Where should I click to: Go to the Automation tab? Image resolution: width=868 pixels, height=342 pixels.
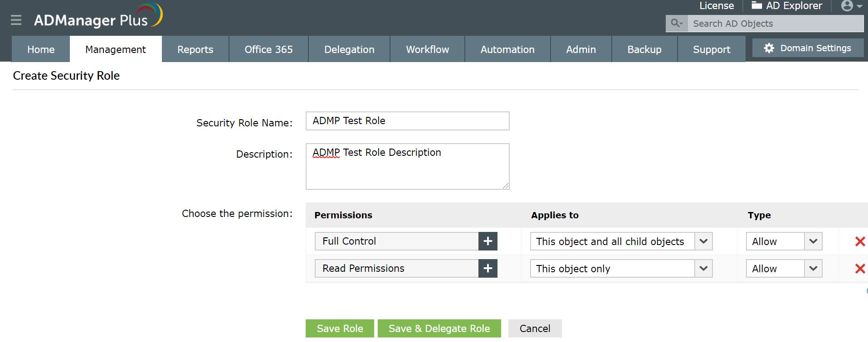pos(507,49)
